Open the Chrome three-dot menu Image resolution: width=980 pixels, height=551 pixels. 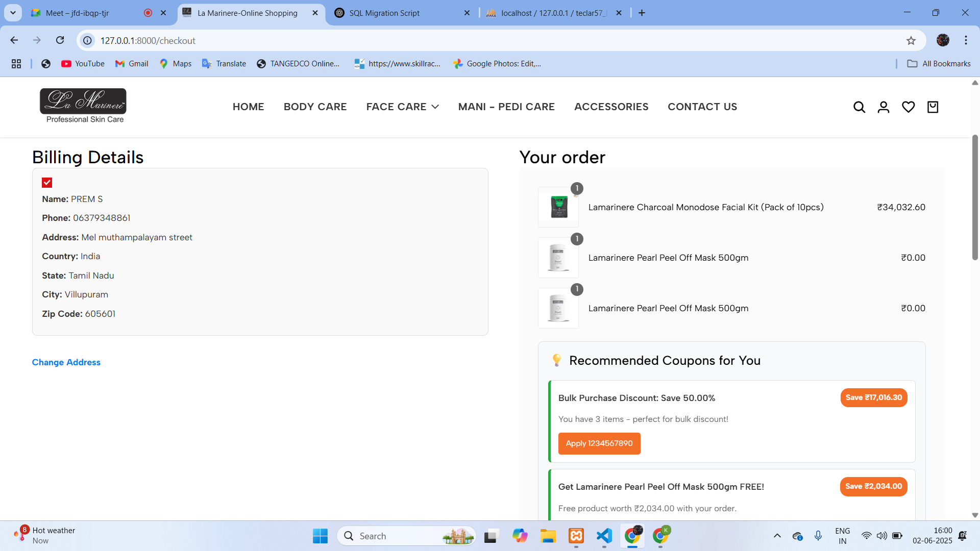click(966, 40)
